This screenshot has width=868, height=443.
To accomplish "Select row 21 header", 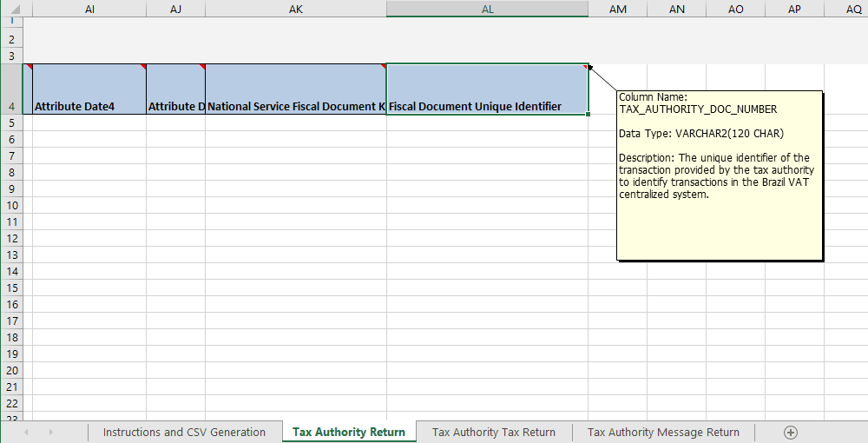I will 11,387.
